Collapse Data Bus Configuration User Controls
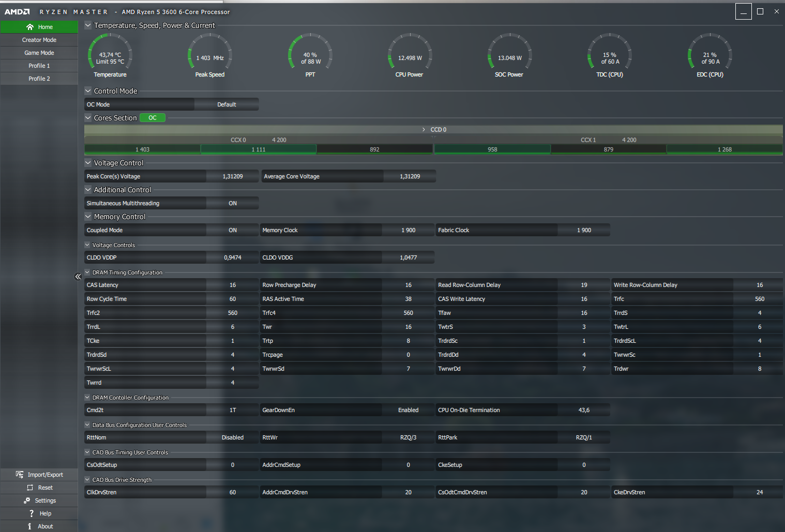This screenshot has height=532, width=785. pos(87,425)
